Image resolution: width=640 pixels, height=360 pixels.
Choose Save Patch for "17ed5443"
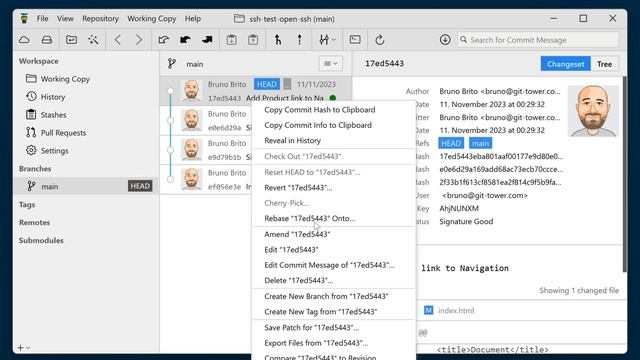click(x=334, y=328)
